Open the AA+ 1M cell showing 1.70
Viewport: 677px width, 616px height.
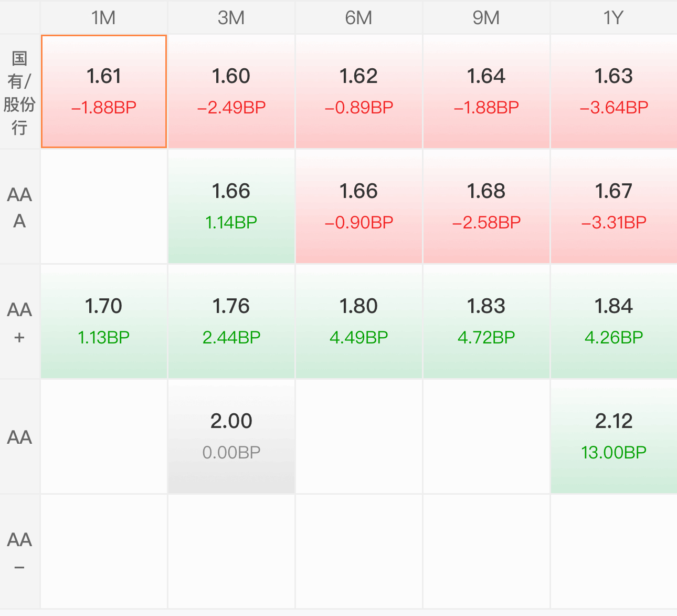pyautogui.click(x=104, y=322)
